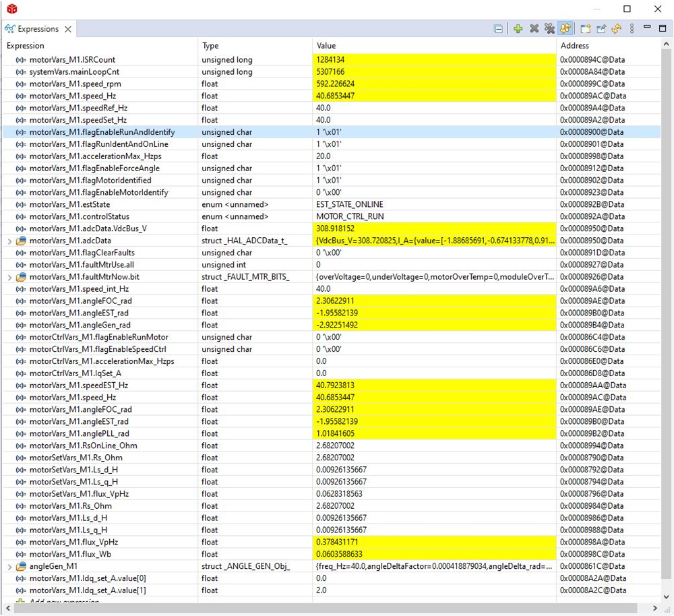674x616 pixels.
Task: Click New Expressions View icon
Action: point(586,29)
